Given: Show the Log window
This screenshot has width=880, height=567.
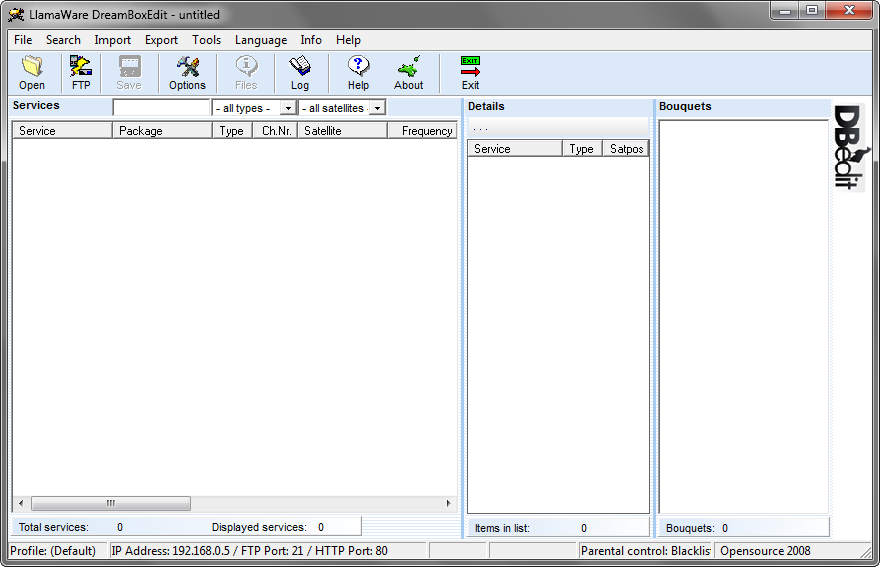Looking at the screenshot, I should (x=300, y=73).
